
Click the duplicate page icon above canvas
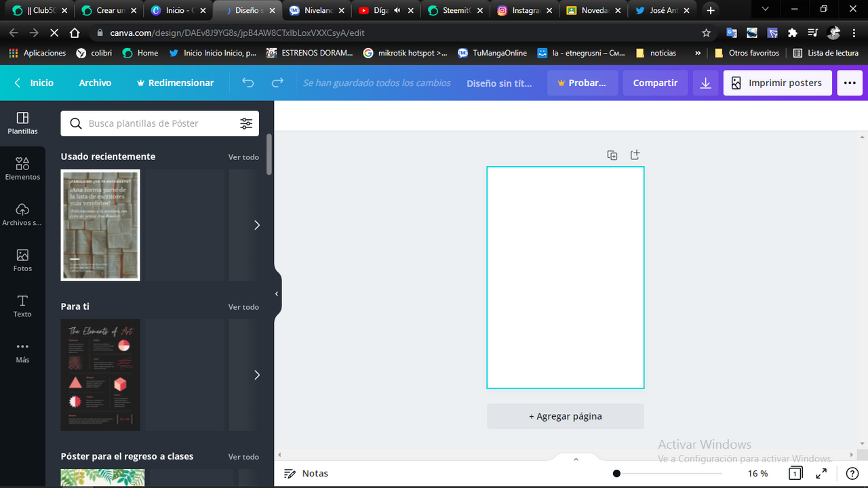click(x=612, y=155)
